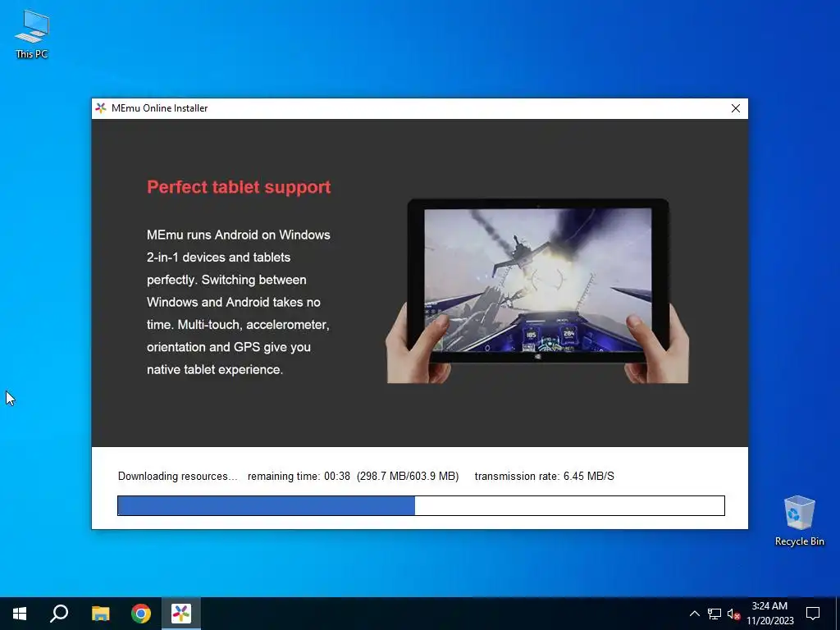Screen dimensions: 840x630
Task: Close the MEmu Online Installer window
Action: pyautogui.click(x=736, y=108)
